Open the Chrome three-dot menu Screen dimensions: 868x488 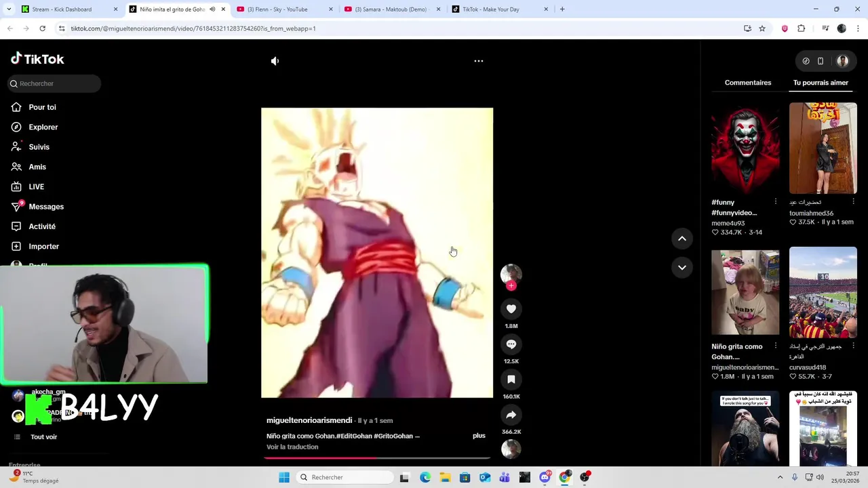coord(859,28)
